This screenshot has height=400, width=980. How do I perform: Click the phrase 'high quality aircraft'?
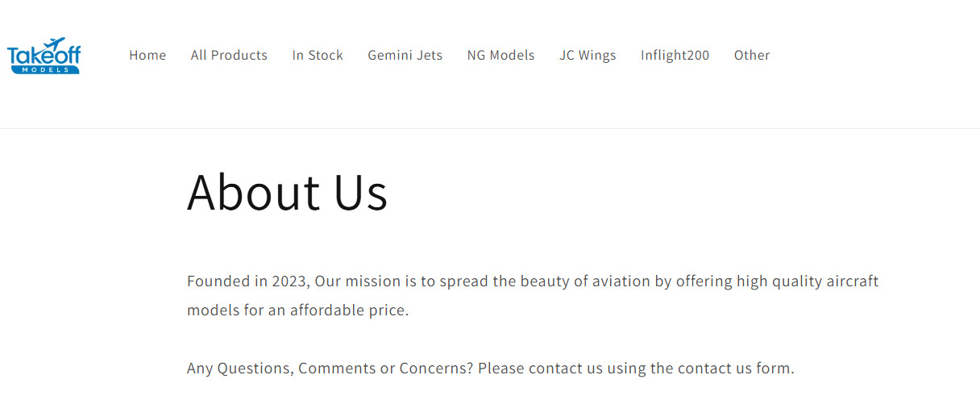pyautogui.click(x=808, y=281)
